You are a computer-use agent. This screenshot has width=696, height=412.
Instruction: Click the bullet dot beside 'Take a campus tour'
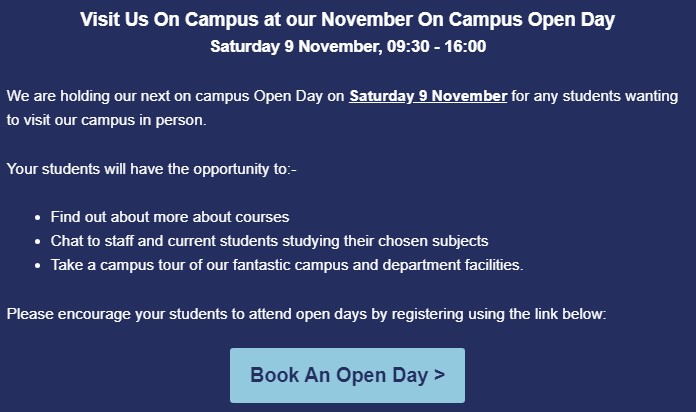[x=38, y=266]
